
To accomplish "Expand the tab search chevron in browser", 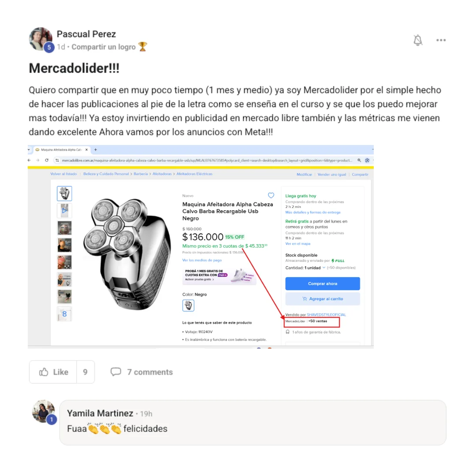I will [x=29, y=150].
